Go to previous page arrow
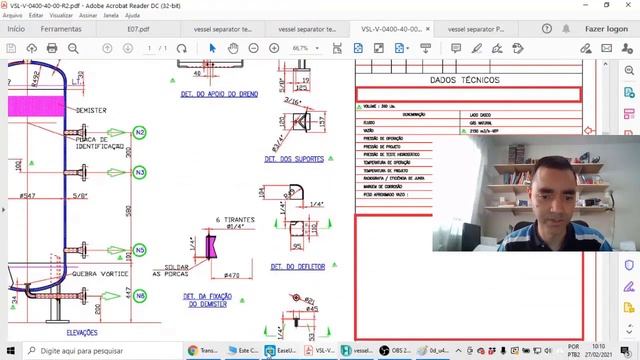640x360 pixels. [x=107, y=48]
